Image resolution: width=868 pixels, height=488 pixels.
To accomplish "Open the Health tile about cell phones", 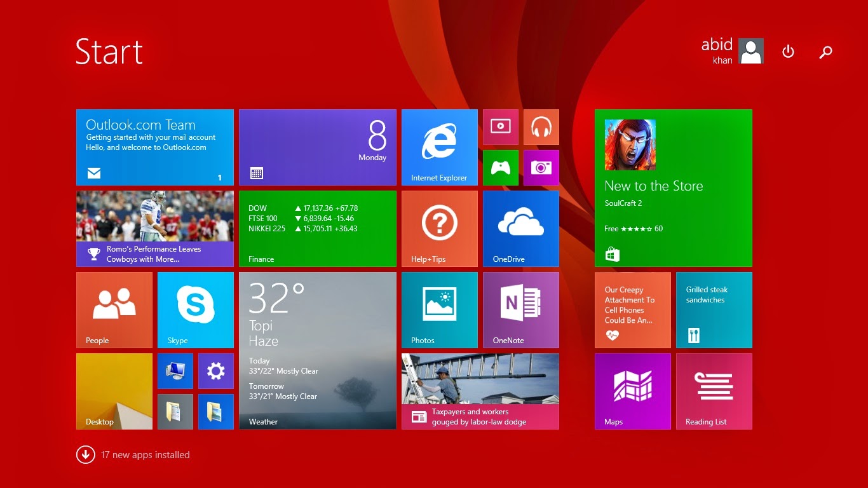I will point(633,310).
